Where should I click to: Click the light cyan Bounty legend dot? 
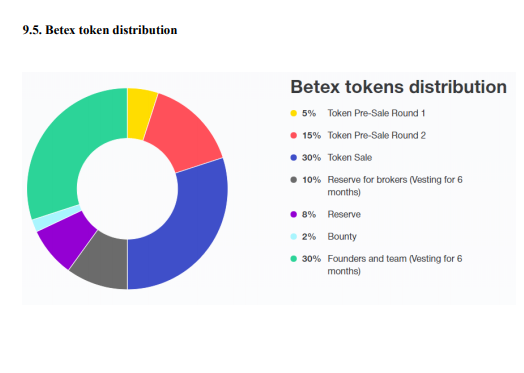coord(293,237)
